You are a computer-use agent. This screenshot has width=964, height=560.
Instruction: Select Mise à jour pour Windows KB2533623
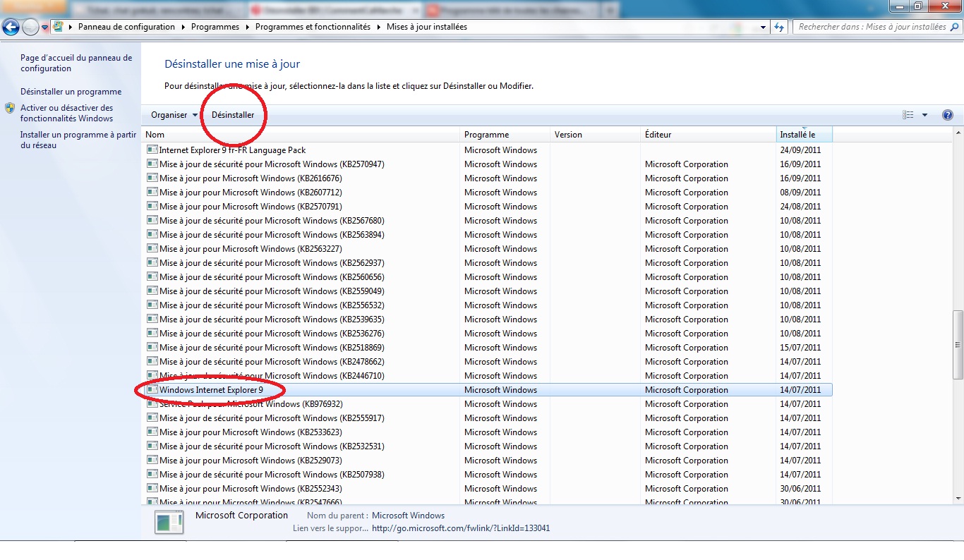(x=487, y=432)
